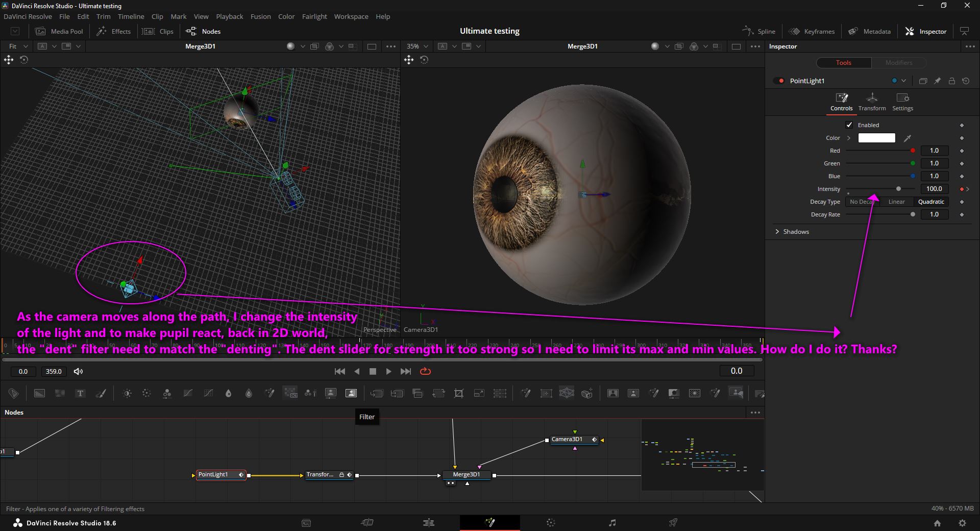Switch to the Transform tab

pos(872,102)
